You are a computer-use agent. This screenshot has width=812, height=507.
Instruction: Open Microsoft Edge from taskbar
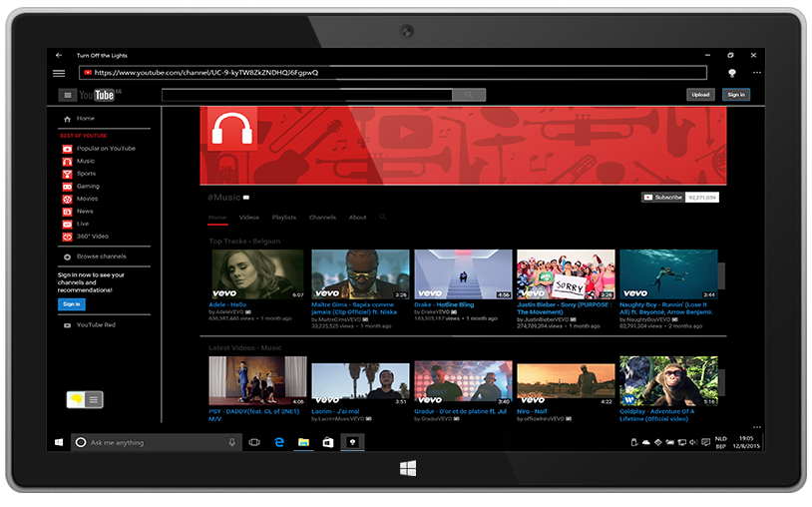tap(279, 442)
